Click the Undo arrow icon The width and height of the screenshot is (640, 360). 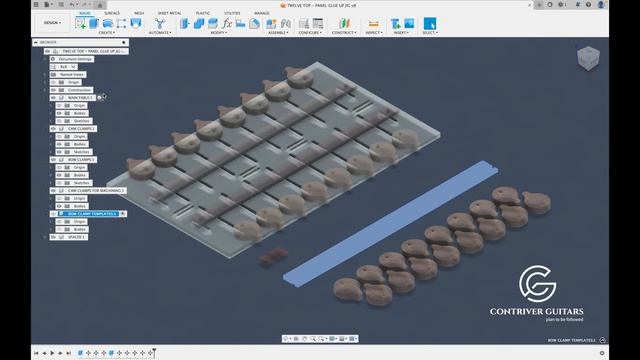(72, 5)
